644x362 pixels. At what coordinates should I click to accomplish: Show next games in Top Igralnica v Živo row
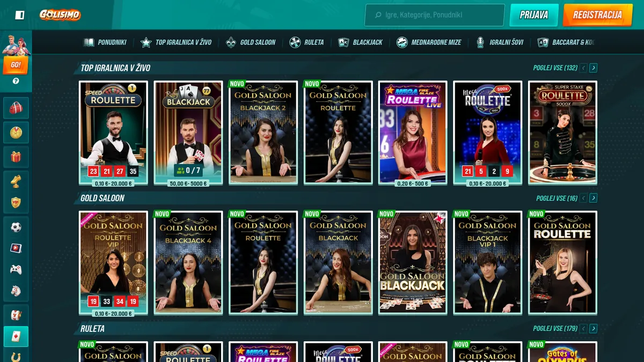(593, 68)
